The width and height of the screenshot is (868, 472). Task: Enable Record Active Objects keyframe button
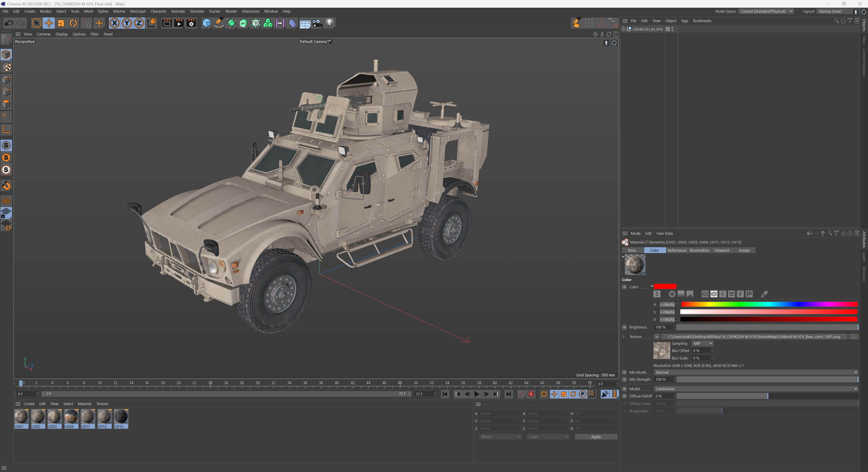click(x=521, y=394)
